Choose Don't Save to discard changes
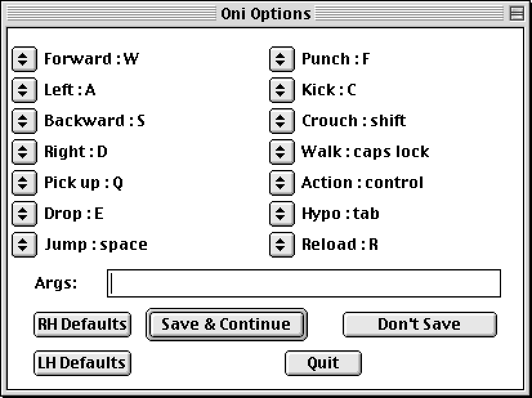 pyautogui.click(x=419, y=325)
